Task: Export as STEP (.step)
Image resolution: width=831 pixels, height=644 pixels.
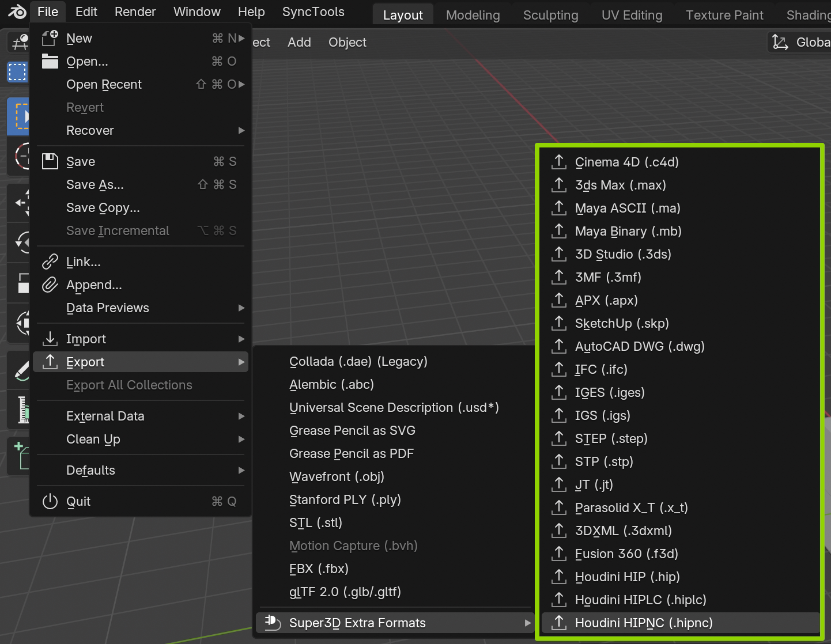Action: coord(681,438)
